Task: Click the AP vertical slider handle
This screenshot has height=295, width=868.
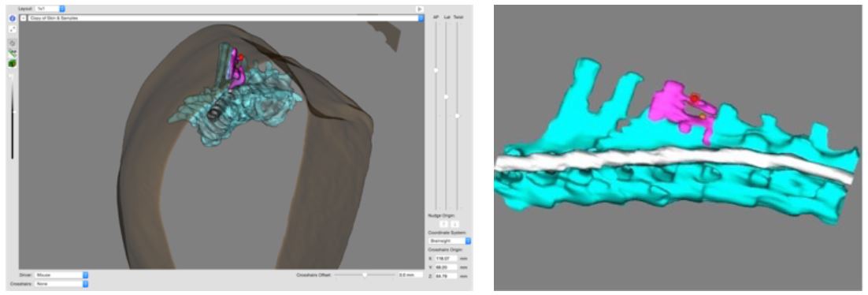Action: click(436, 70)
